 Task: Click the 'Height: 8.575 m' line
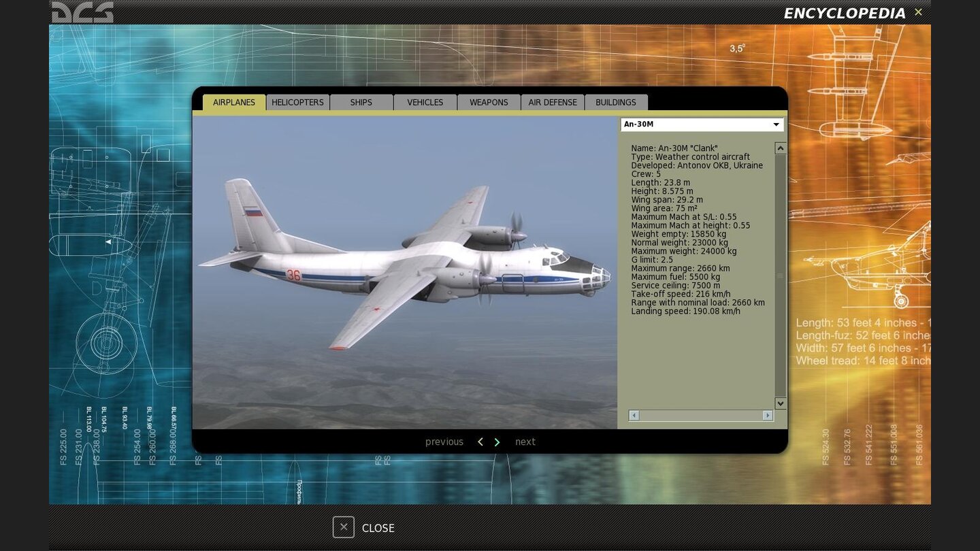[662, 191]
